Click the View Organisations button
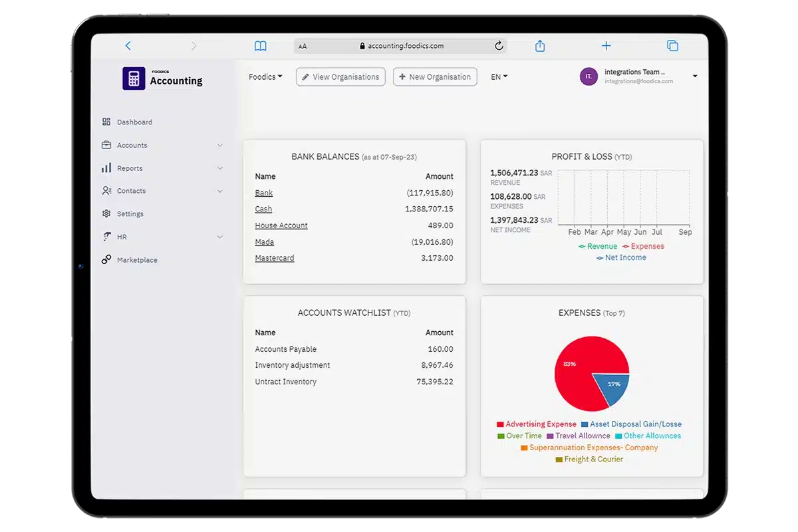This screenshot has width=798, height=532. coord(340,76)
